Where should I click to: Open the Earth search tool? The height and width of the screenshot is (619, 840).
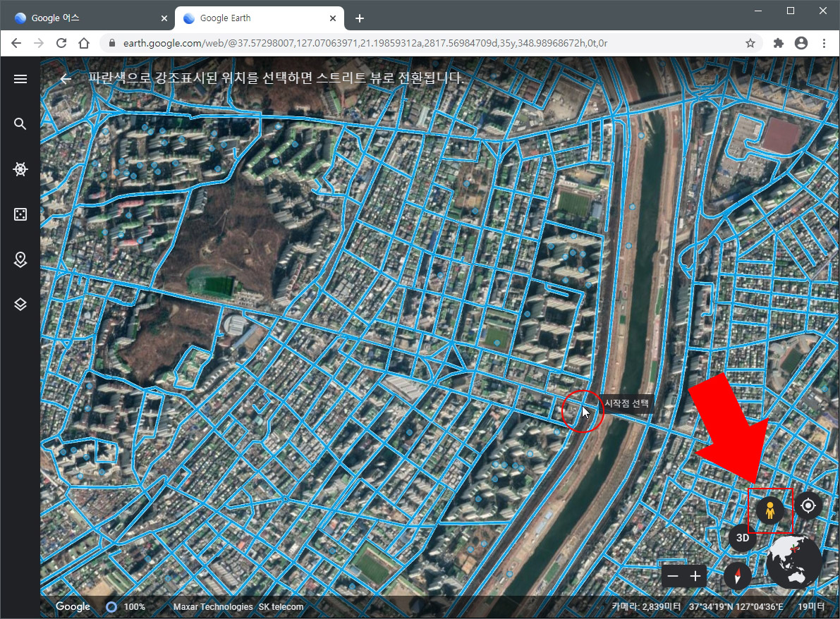[20, 124]
